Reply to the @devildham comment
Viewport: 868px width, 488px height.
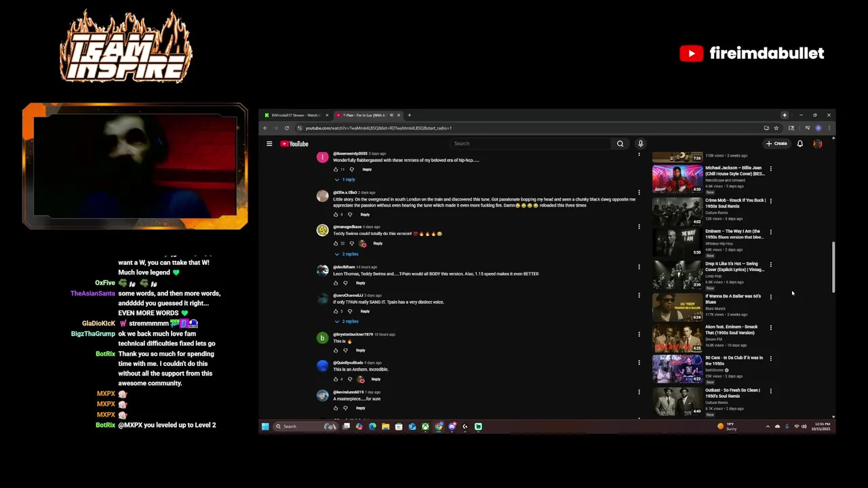click(361, 283)
